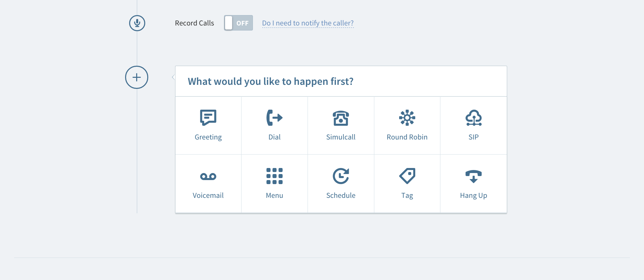Choose the Menu keypad icon

tap(274, 176)
